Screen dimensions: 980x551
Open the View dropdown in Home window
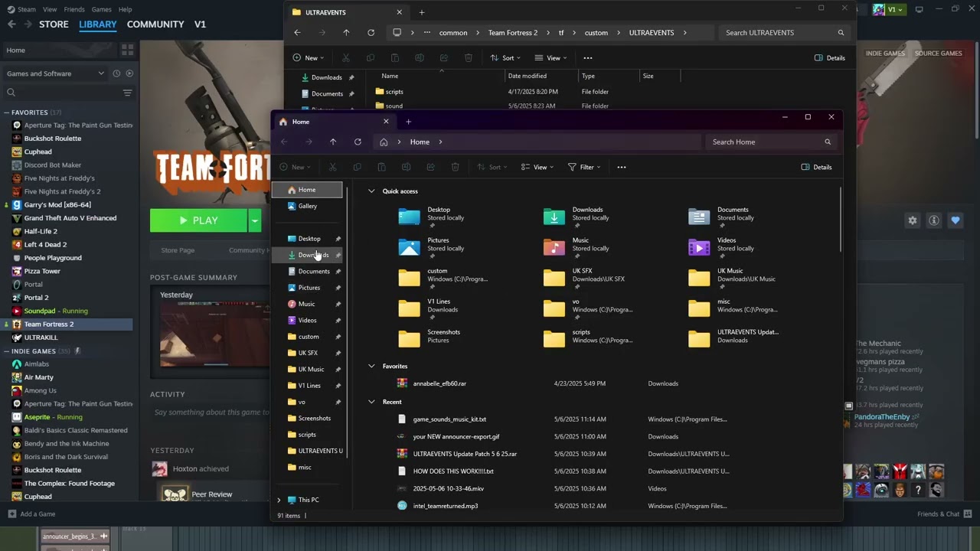pyautogui.click(x=537, y=167)
